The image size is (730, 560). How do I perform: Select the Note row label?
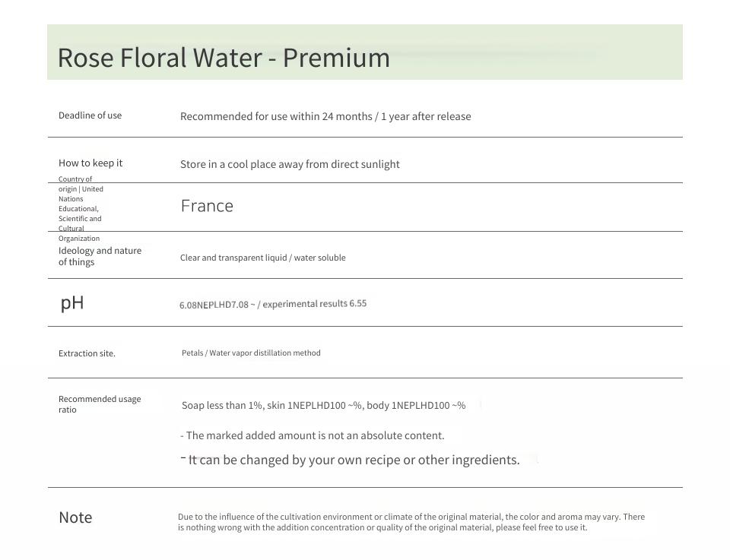tap(75, 517)
